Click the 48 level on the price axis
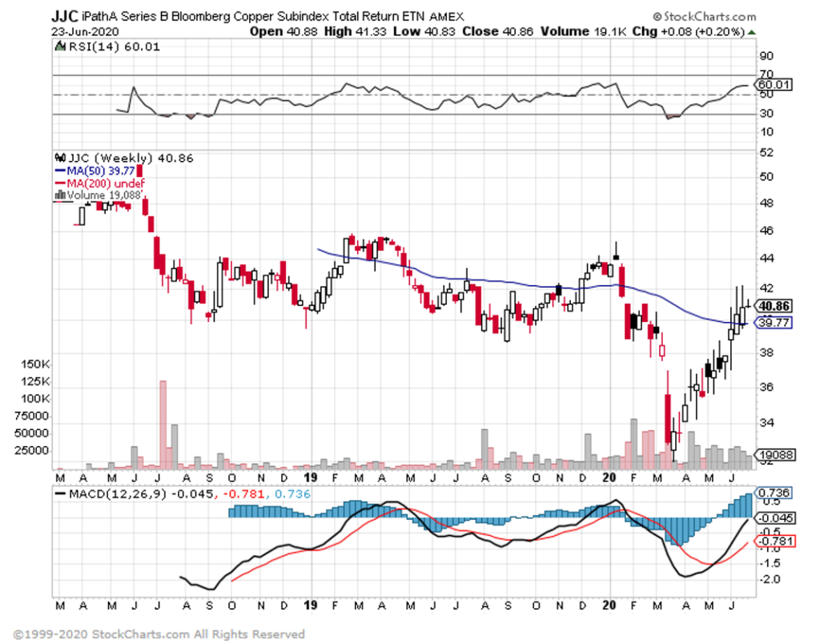The width and height of the screenshot is (820, 644). (766, 203)
